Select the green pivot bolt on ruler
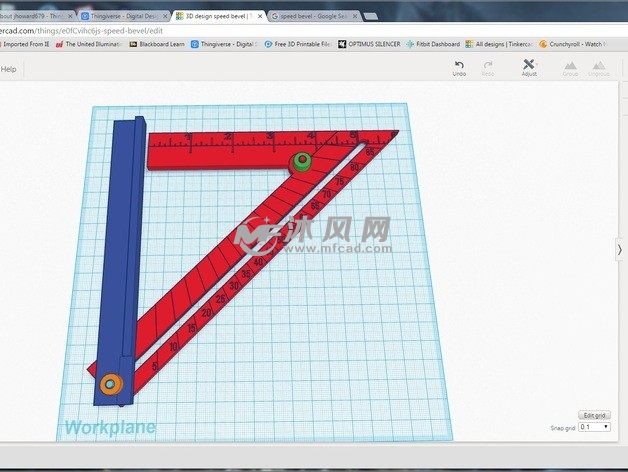This screenshot has height=472, width=628. tap(300, 163)
